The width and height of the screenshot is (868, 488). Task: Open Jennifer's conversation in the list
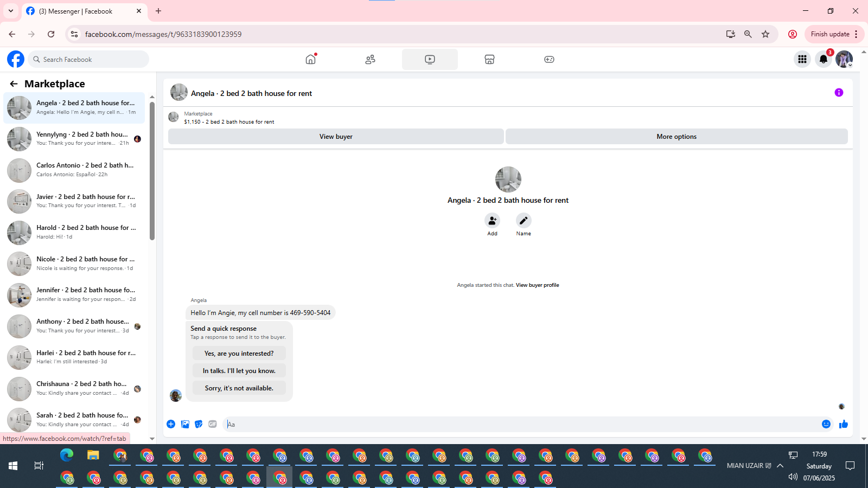(74, 294)
